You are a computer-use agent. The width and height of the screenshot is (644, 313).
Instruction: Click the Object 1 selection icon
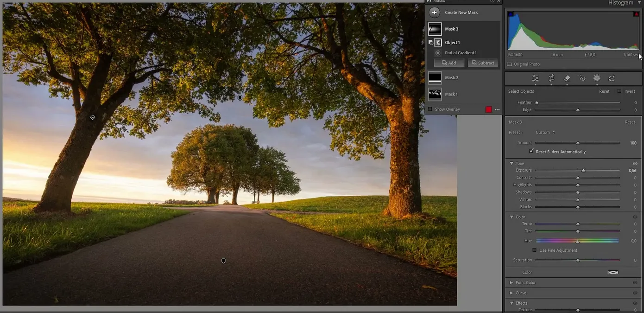[437, 42]
